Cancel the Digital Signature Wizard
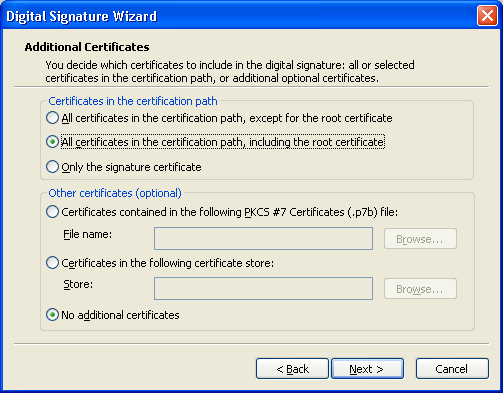The height and width of the screenshot is (393, 503). 452,369
